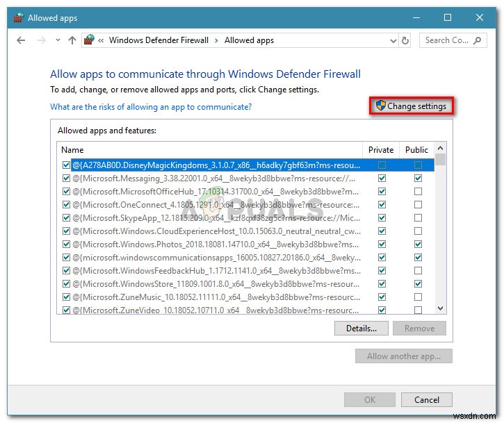This screenshot has width=504, height=423.
Task: Cancel the Allowed apps dialog
Action: pyautogui.click(x=427, y=400)
